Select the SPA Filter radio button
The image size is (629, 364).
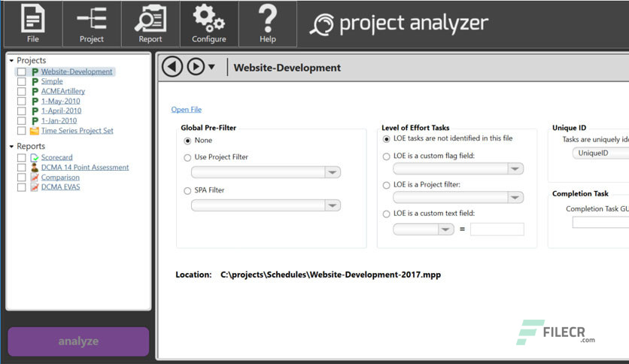point(187,191)
